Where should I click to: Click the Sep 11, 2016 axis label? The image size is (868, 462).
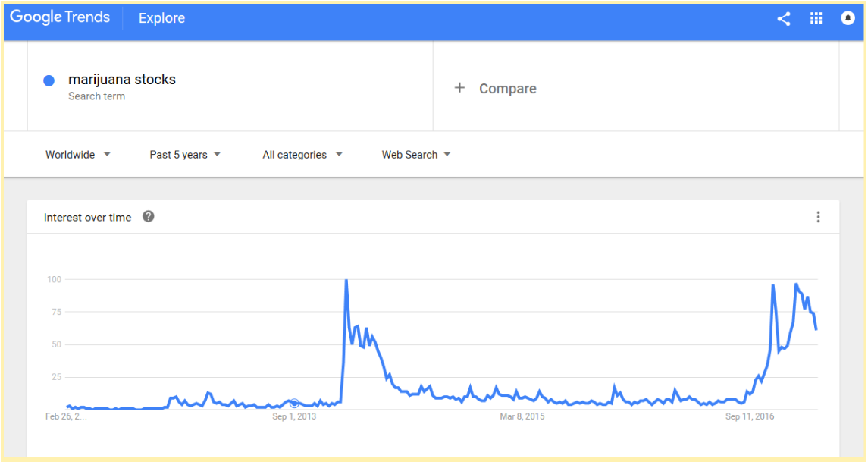coord(750,416)
